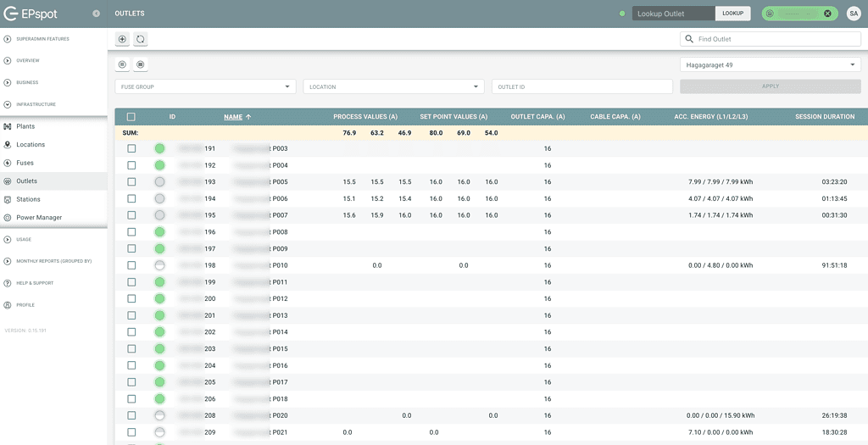Close the green pill with X icon
This screenshot has width=868, height=445.
pos(827,14)
